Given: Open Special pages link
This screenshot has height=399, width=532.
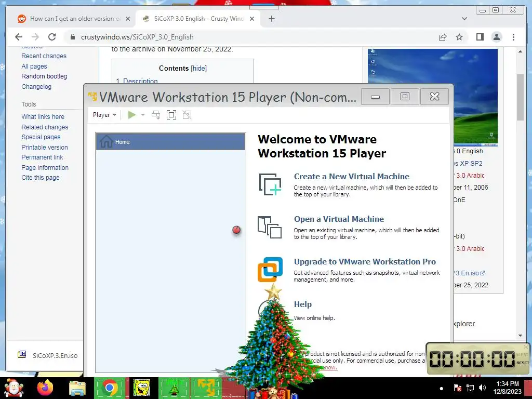Looking at the screenshot, I should pos(41,137).
